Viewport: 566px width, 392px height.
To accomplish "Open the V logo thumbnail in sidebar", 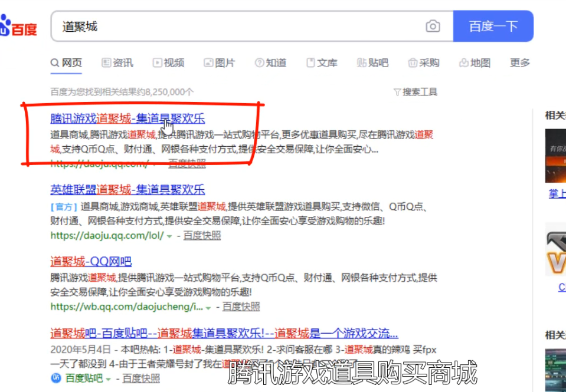I will click(555, 249).
